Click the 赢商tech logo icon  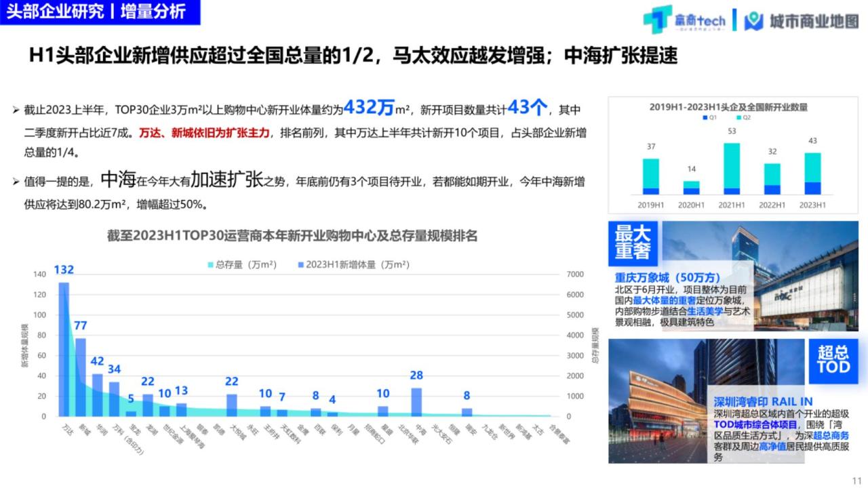656,20
